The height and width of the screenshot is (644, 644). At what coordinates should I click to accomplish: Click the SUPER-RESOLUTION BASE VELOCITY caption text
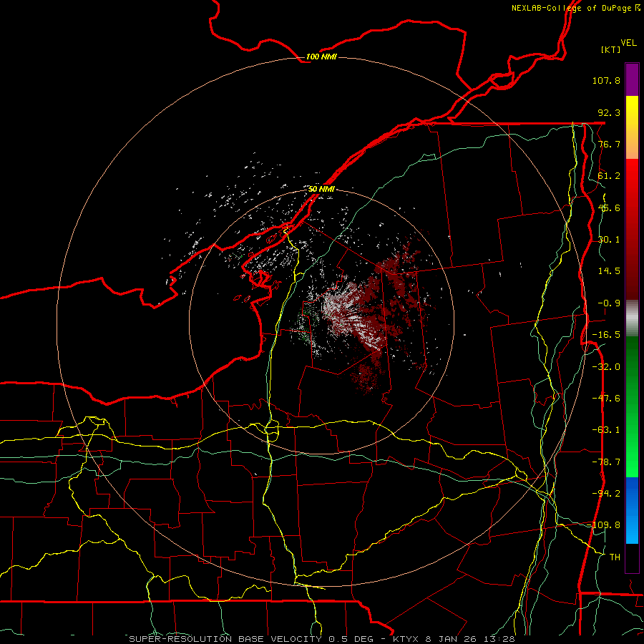(x=225, y=639)
